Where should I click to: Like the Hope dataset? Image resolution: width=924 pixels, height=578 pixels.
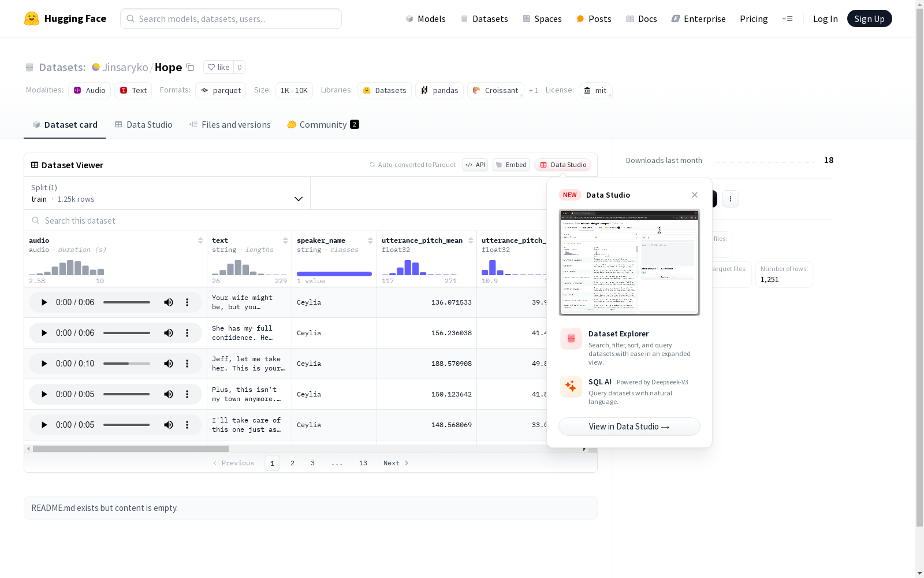[x=218, y=67]
